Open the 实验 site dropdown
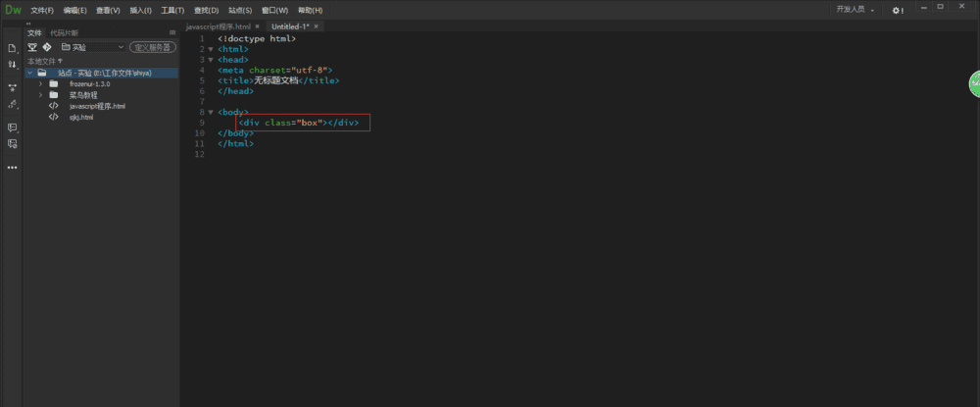The image size is (980, 407). tap(92, 46)
